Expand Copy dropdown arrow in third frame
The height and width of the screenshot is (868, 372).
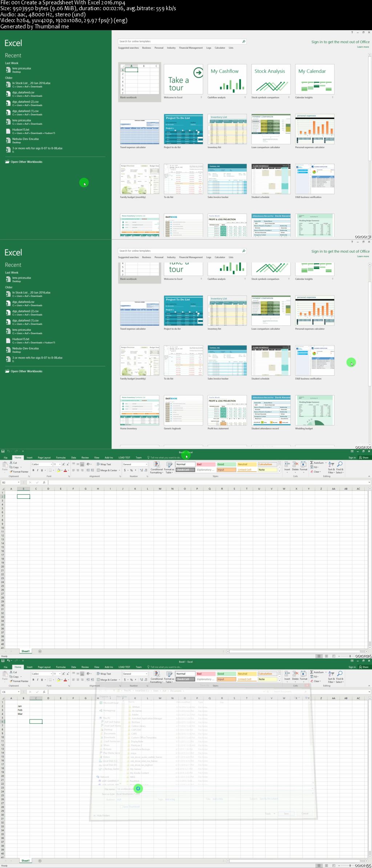coord(21,467)
